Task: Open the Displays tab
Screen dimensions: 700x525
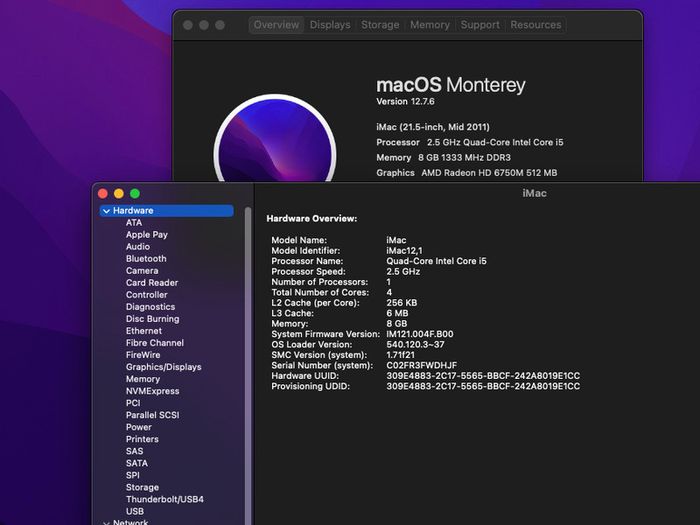Action: [330, 25]
